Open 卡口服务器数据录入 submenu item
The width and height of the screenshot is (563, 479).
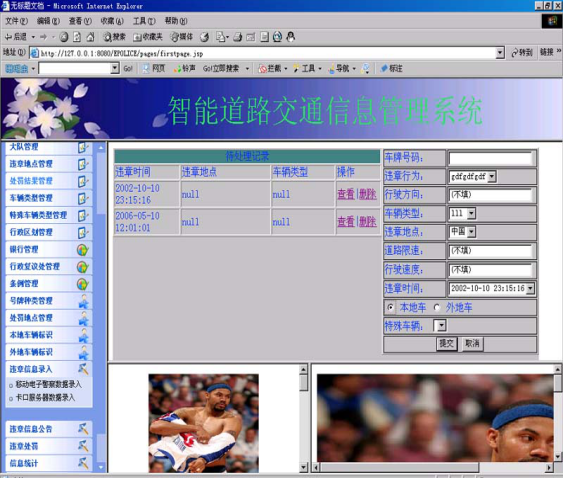tap(45, 397)
